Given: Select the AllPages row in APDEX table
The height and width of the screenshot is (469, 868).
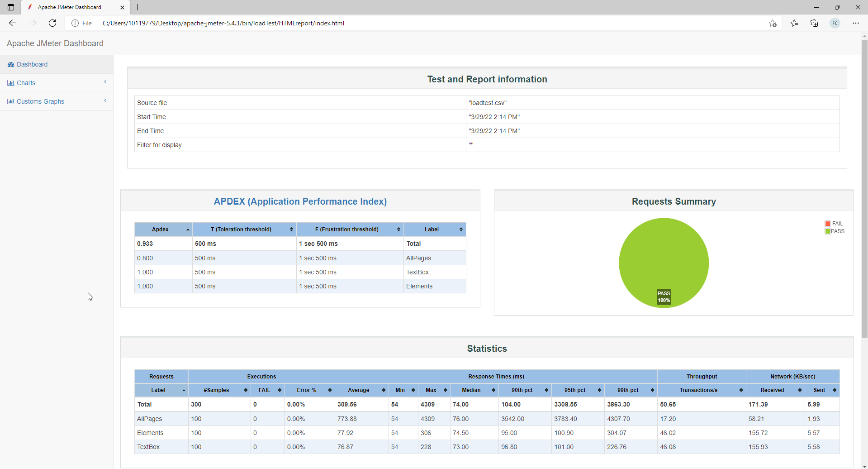Looking at the screenshot, I should click(300, 258).
